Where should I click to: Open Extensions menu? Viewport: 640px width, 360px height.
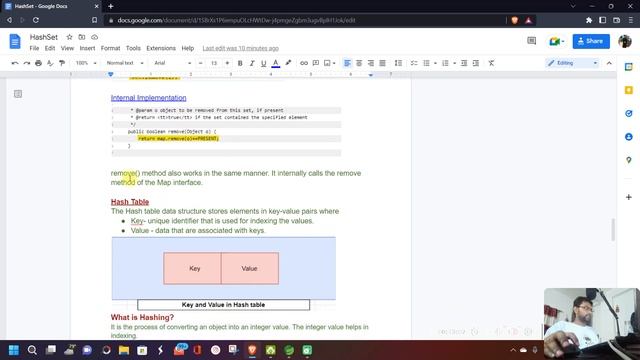161,48
